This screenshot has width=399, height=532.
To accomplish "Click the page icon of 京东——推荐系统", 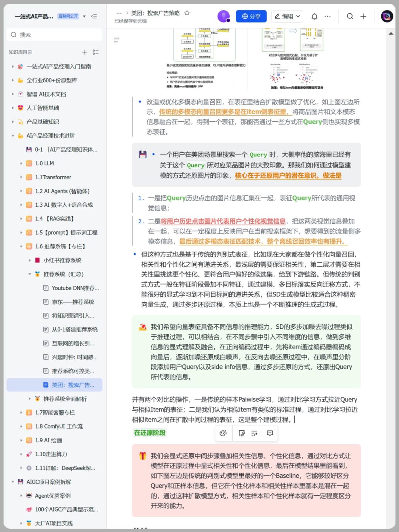I will [x=46, y=302].
